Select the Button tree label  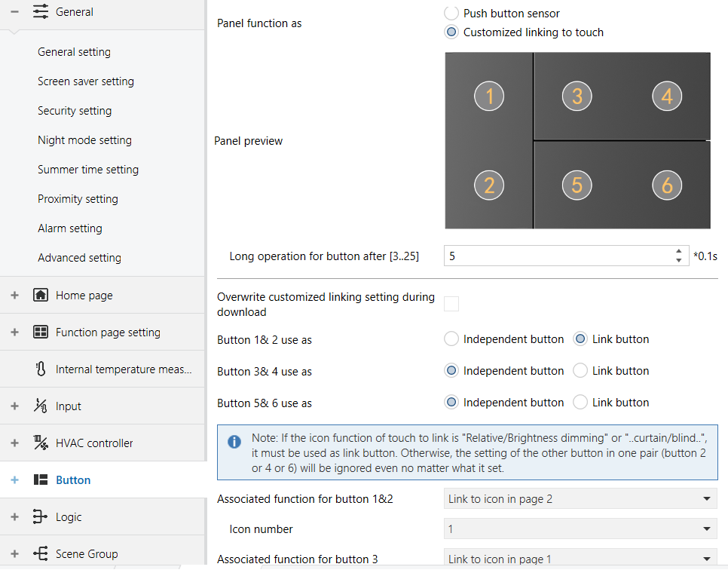73,480
